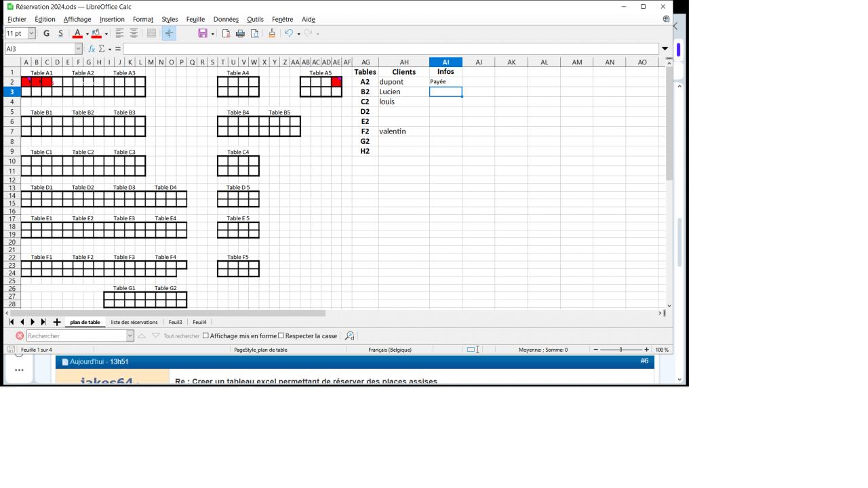Open the Function Wizard (fx)
The width and height of the screenshot is (868, 488).
point(92,49)
